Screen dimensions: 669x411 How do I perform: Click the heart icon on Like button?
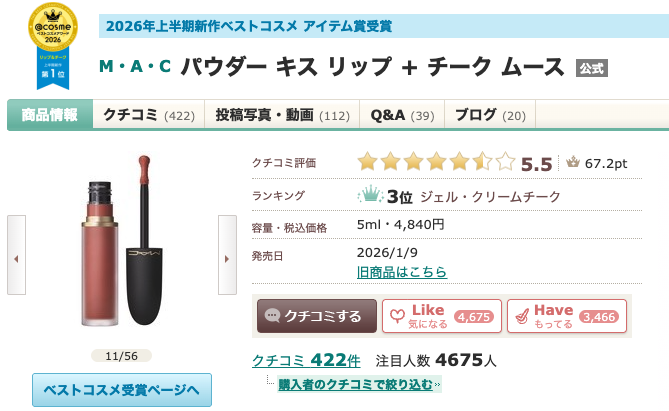397,316
